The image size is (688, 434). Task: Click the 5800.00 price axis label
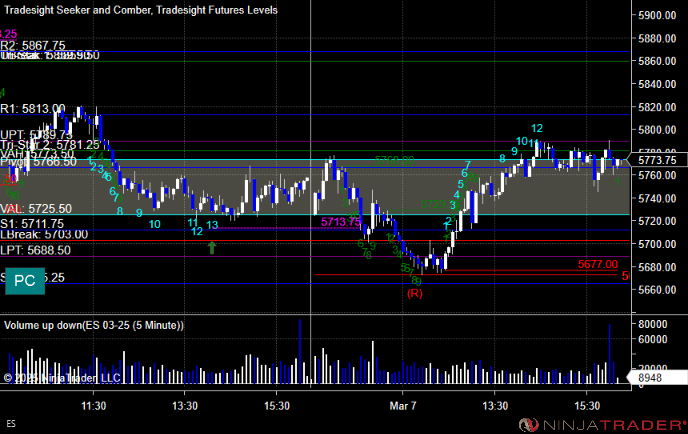tap(657, 129)
